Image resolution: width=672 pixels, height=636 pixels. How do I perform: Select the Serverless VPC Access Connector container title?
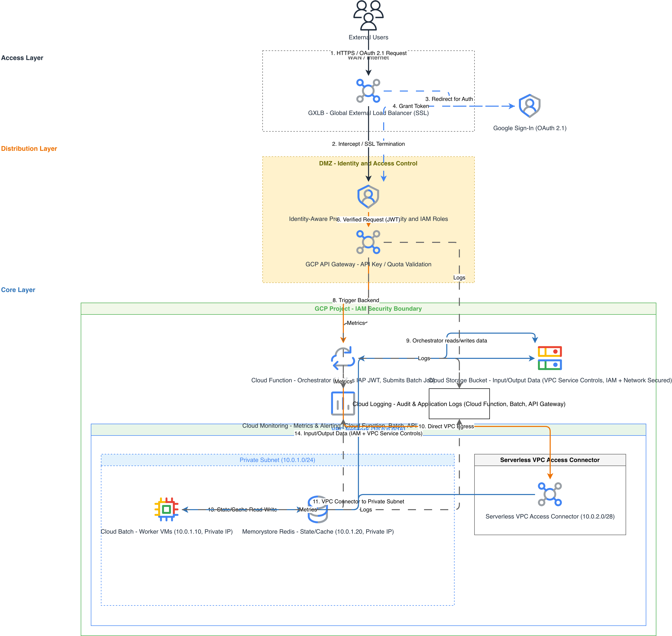[550, 460]
